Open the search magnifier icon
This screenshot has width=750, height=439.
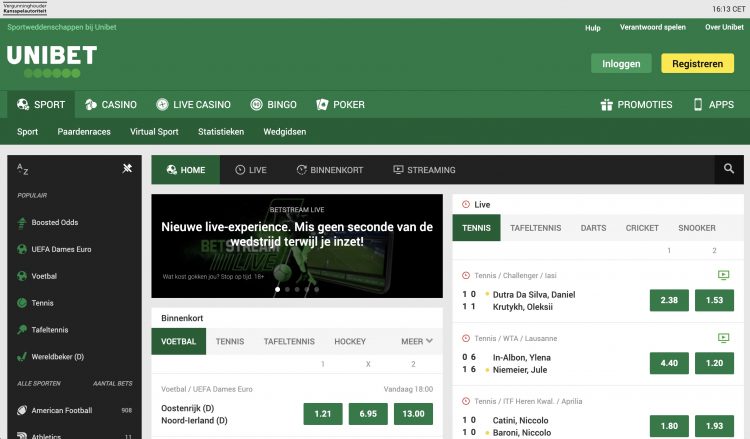pyautogui.click(x=728, y=169)
